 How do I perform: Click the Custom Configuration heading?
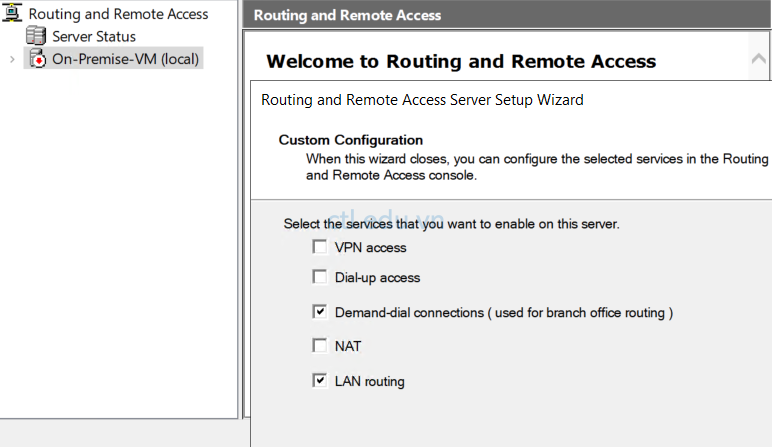click(x=351, y=140)
